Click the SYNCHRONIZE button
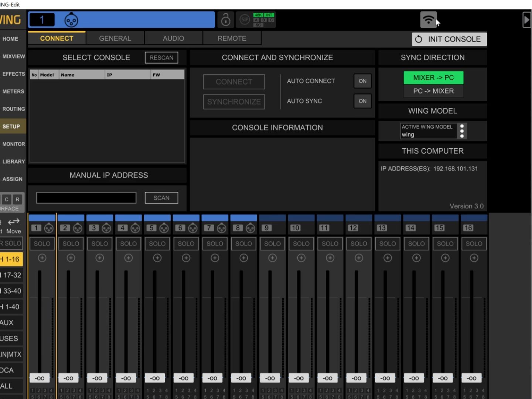 click(234, 102)
